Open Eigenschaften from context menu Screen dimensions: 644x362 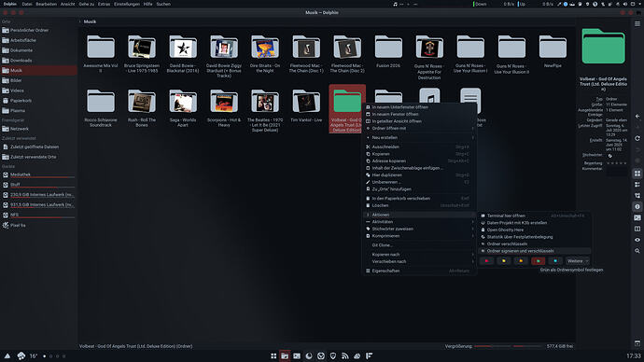click(419, 271)
